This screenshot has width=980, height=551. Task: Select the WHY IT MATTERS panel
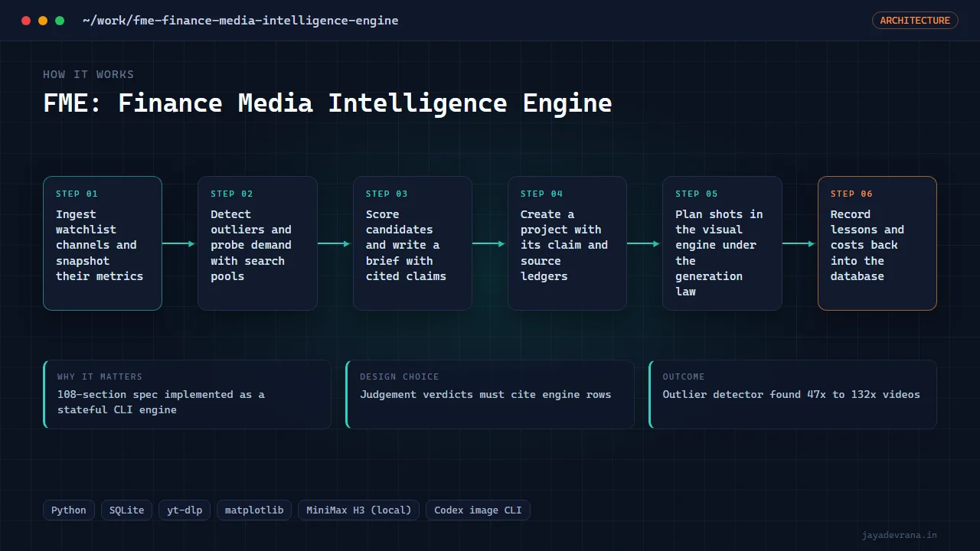pos(187,394)
